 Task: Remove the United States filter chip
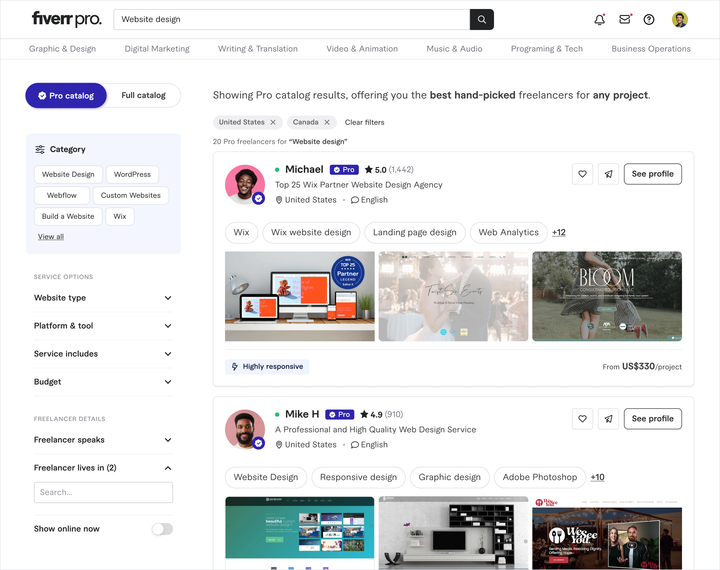coord(273,122)
